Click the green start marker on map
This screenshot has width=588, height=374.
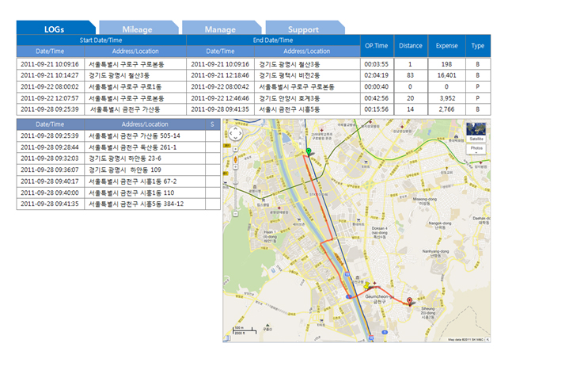[x=309, y=151]
